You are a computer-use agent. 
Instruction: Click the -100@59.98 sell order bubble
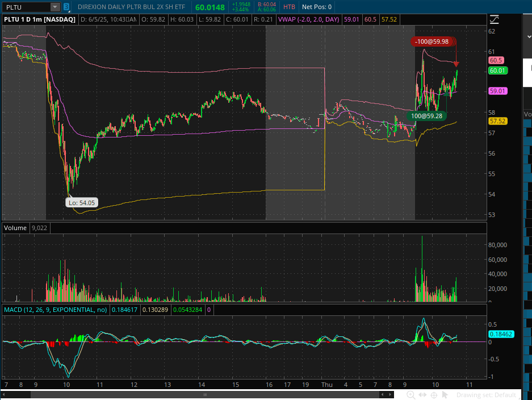pos(432,41)
